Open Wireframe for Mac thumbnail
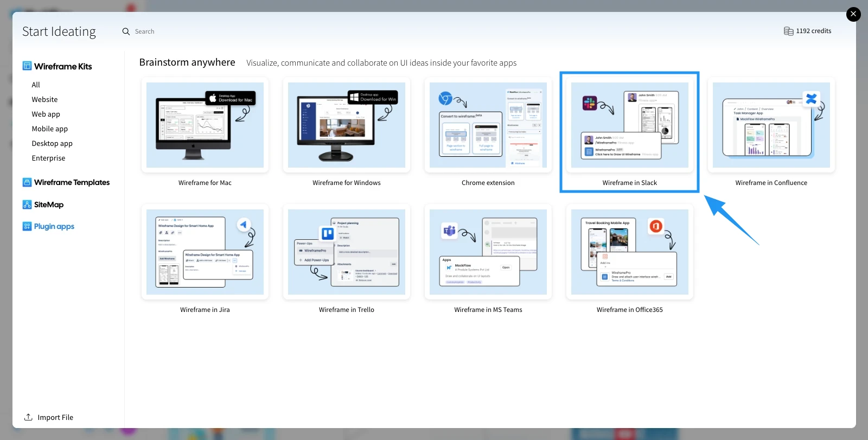The width and height of the screenshot is (868, 440). coord(205,125)
